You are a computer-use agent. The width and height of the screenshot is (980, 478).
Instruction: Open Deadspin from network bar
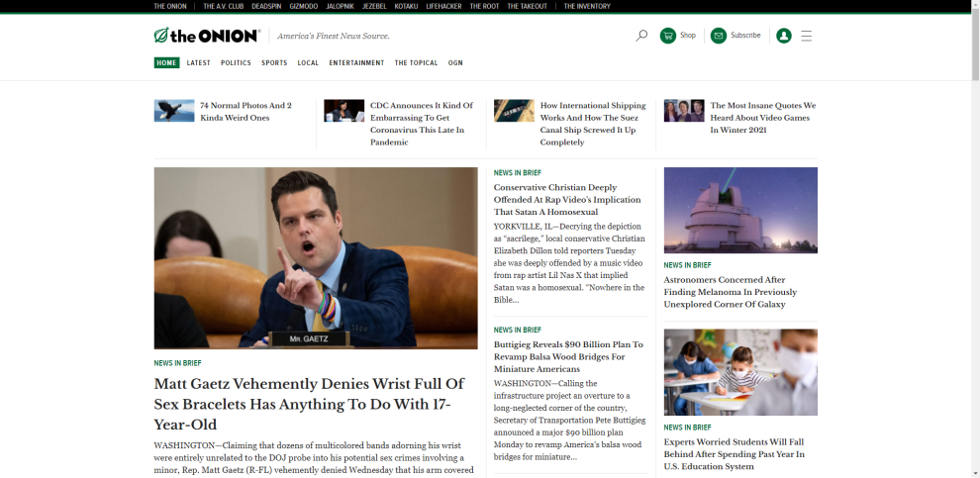coord(267,6)
